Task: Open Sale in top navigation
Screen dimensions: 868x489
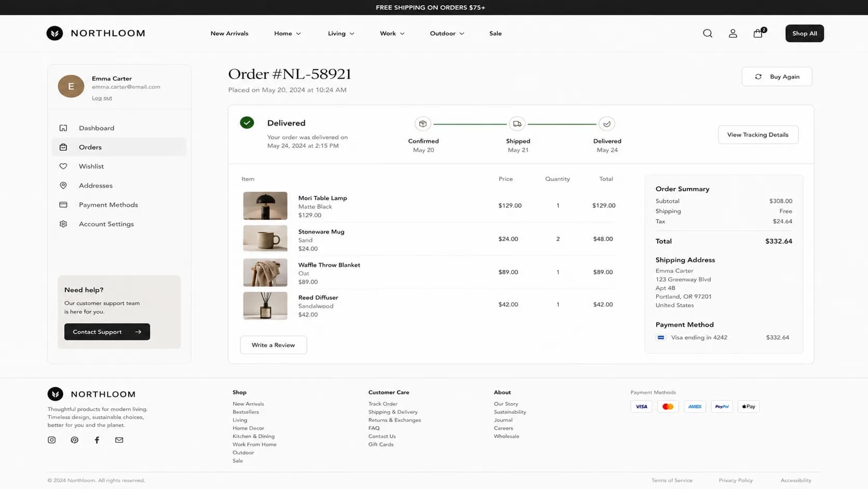Action: (495, 33)
